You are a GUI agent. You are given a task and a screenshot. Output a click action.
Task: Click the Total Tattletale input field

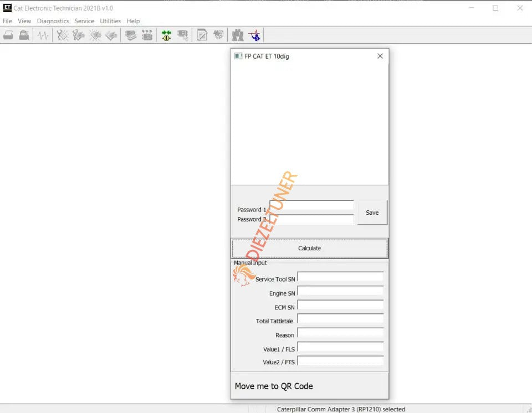pos(340,319)
